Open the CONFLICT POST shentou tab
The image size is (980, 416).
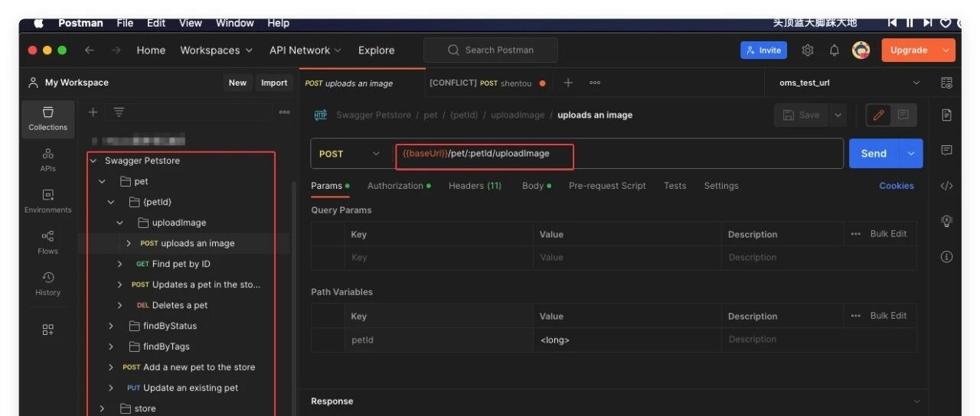488,83
